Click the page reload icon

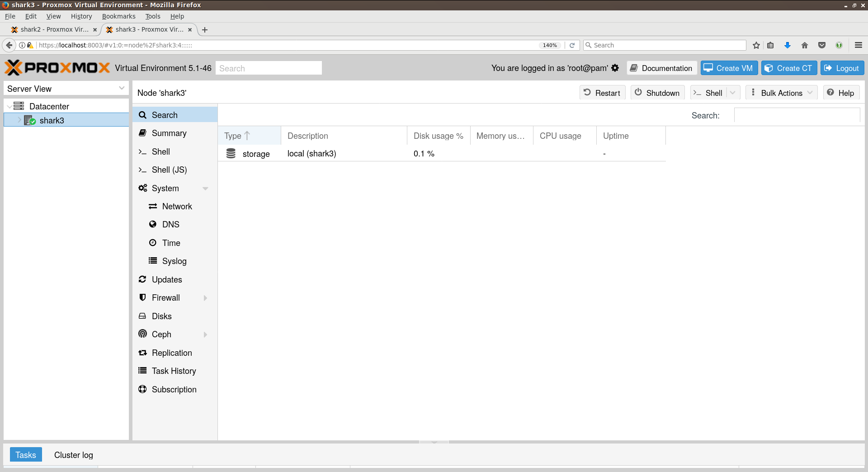pyautogui.click(x=572, y=45)
